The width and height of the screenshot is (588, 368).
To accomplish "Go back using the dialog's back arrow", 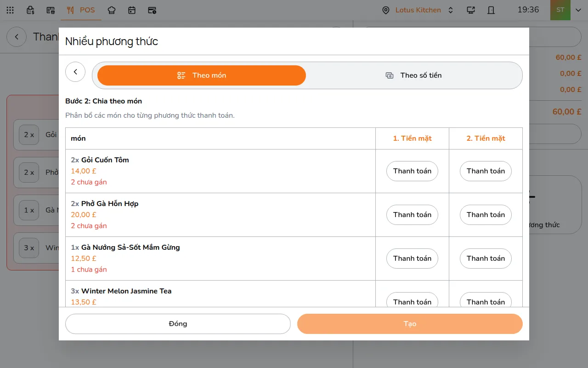I will tap(75, 72).
